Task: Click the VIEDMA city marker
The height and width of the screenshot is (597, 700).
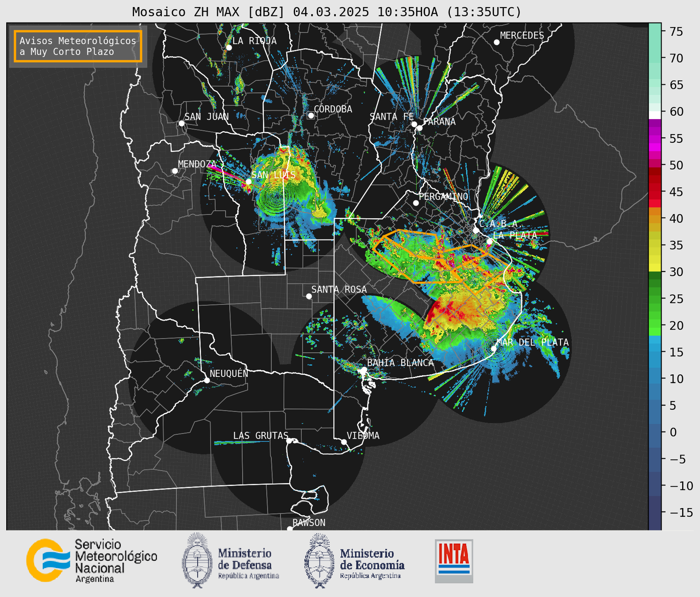Action: click(x=344, y=442)
